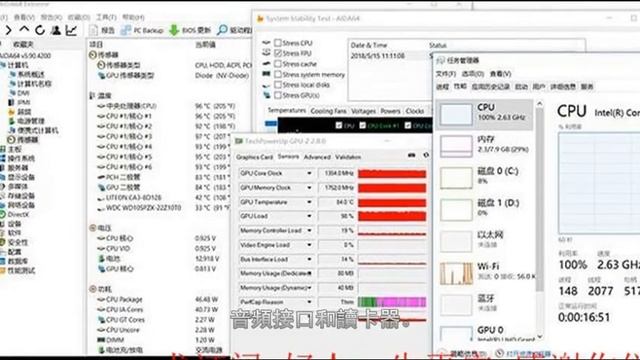The image size is (640, 360).
Task: Enable Stress CPU checkbox
Action: [x=278, y=43]
